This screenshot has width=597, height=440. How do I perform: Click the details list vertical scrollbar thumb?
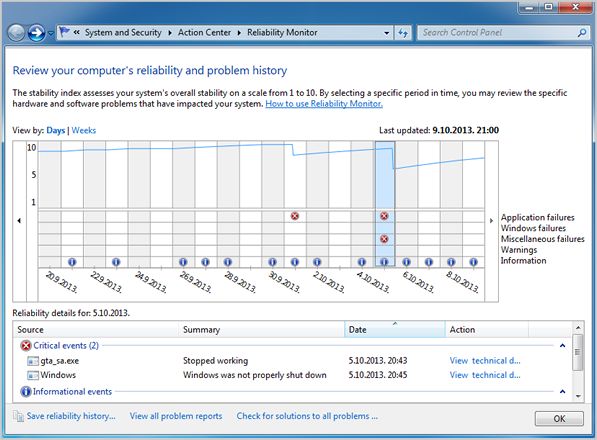(578, 352)
